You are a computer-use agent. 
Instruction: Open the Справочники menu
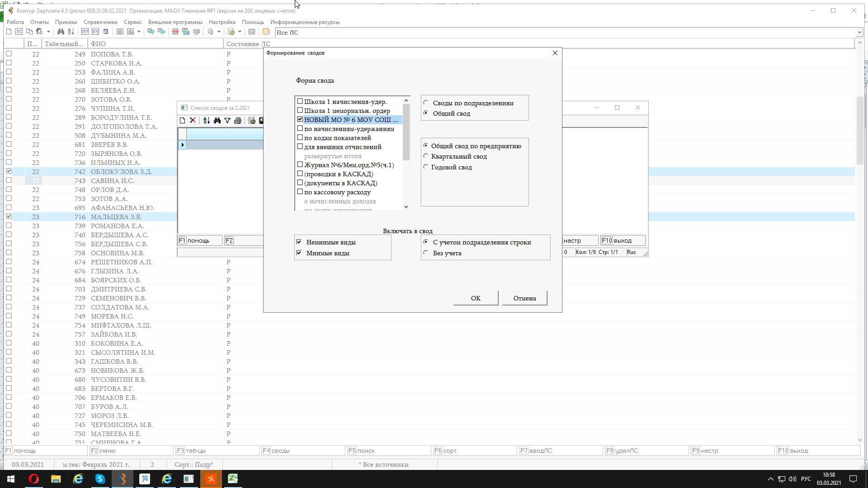(x=100, y=22)
